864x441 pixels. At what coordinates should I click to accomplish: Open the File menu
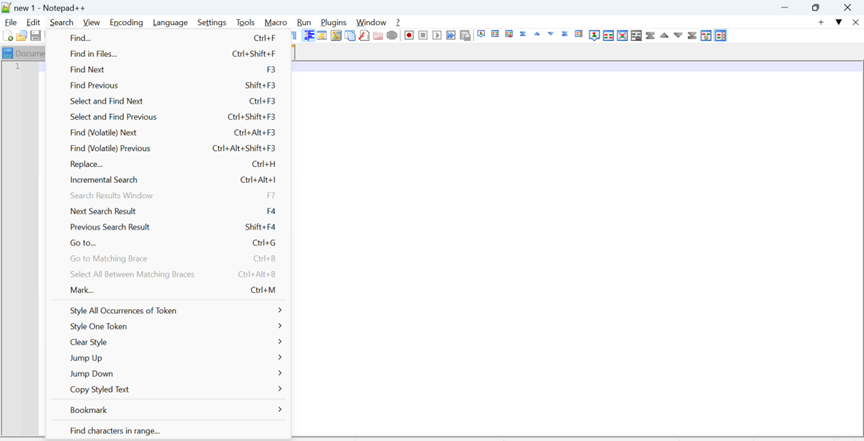(x=10, y=23)
